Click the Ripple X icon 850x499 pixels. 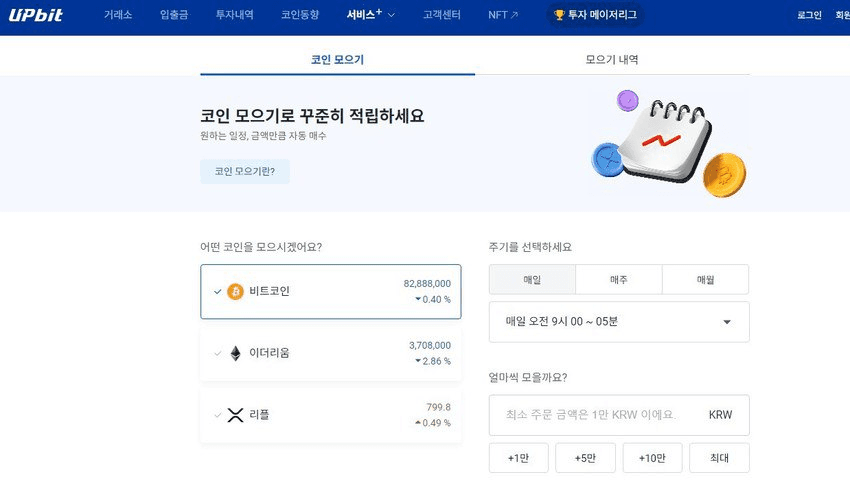click(x=235, y=415)
